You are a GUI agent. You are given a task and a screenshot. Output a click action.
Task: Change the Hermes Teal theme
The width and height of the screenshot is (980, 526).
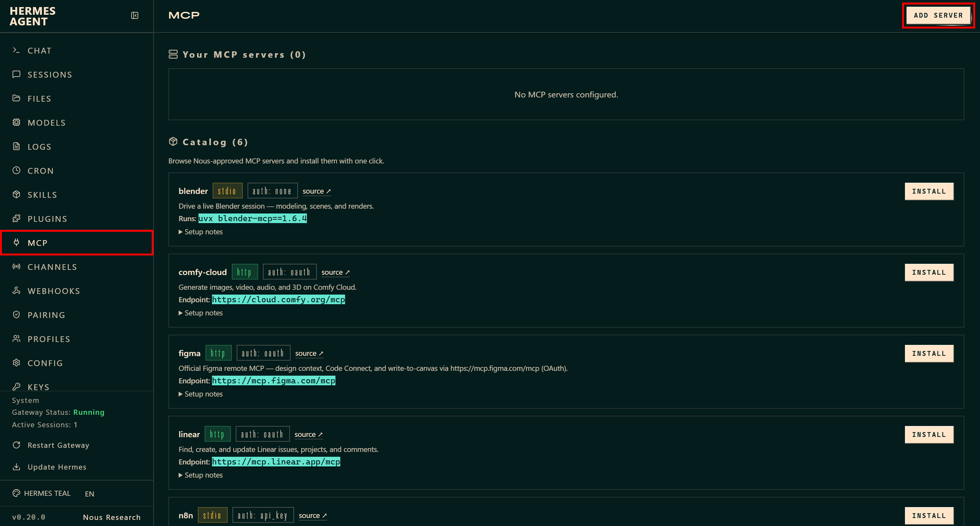[41, 493]
